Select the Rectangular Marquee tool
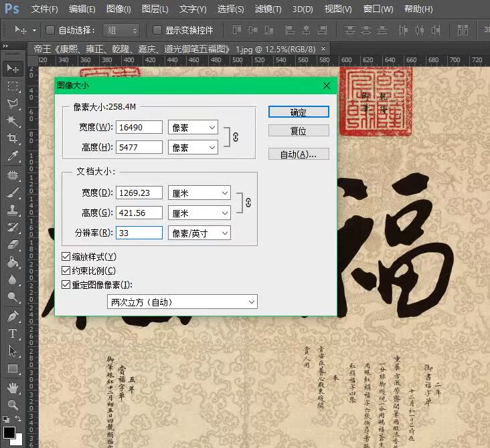Screen dimensions: 490x448 [13, 86]
